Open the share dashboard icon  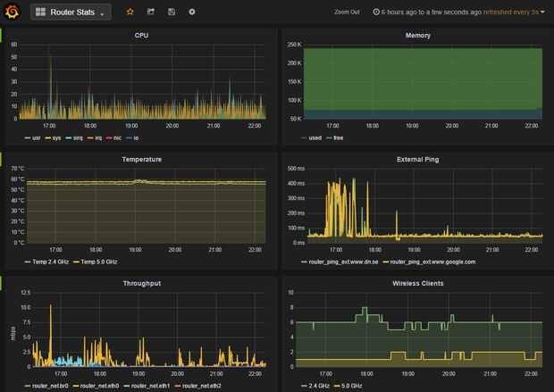coord(151,12)
